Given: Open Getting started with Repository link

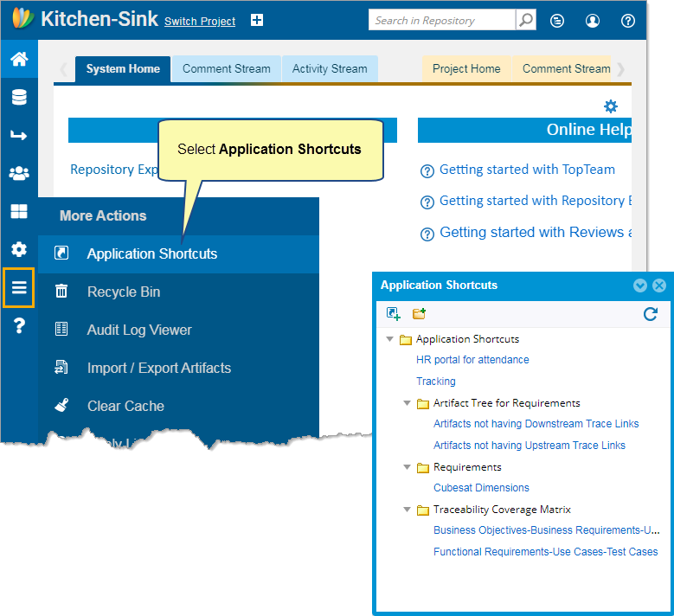Looking at the screenshot, I should point(536,201).
